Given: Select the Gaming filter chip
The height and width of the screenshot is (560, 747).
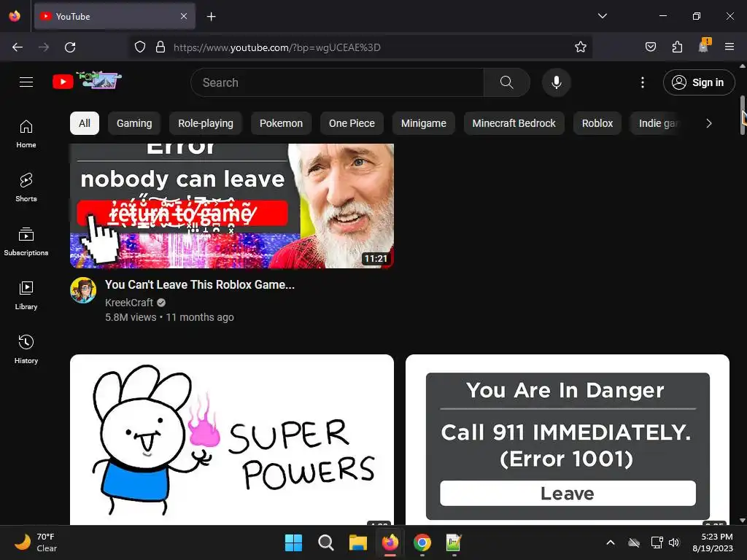Looking at the screenshot, I should click(134, 123).
